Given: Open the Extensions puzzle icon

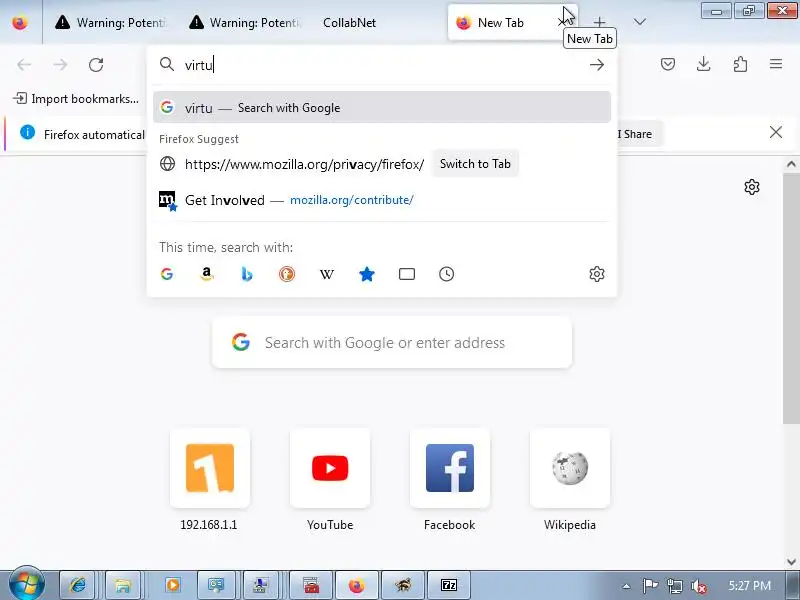Looking at the screenshot, I should (x=740, y=64).
